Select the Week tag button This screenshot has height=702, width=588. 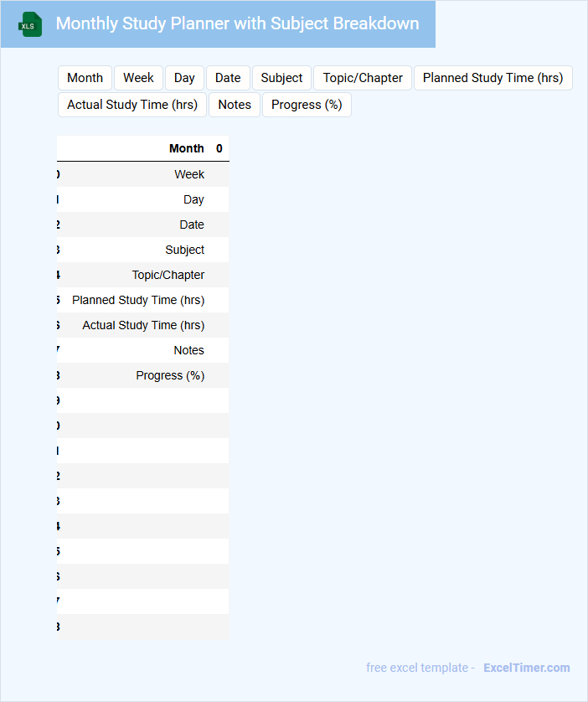pyautogui.click(x=138, y=78)
